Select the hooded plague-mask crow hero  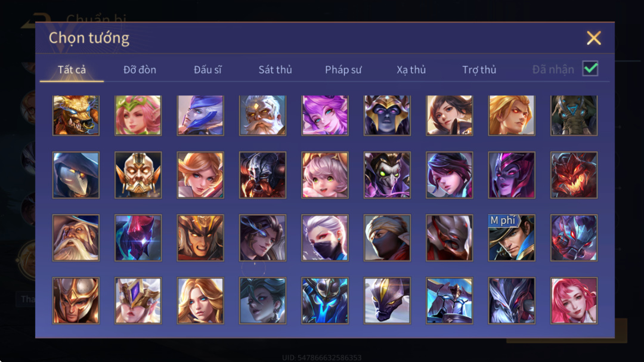tap(76, 175)
